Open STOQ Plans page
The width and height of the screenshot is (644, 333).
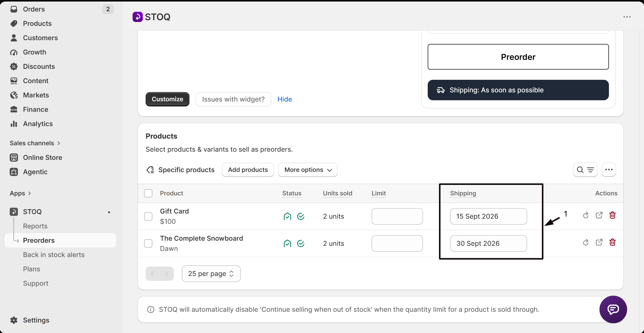point(31,269)
